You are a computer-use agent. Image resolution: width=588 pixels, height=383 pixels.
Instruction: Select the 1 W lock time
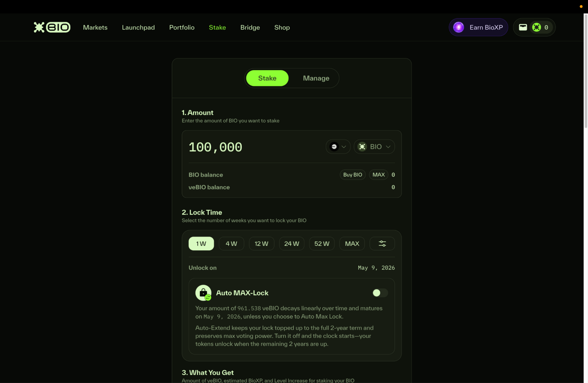tap(201, 244)
